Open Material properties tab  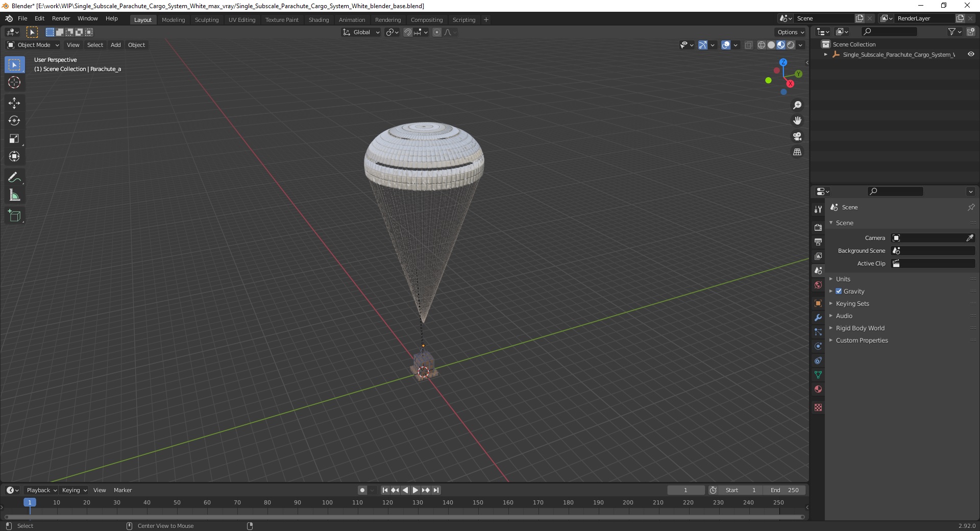(x=818, y=389)
